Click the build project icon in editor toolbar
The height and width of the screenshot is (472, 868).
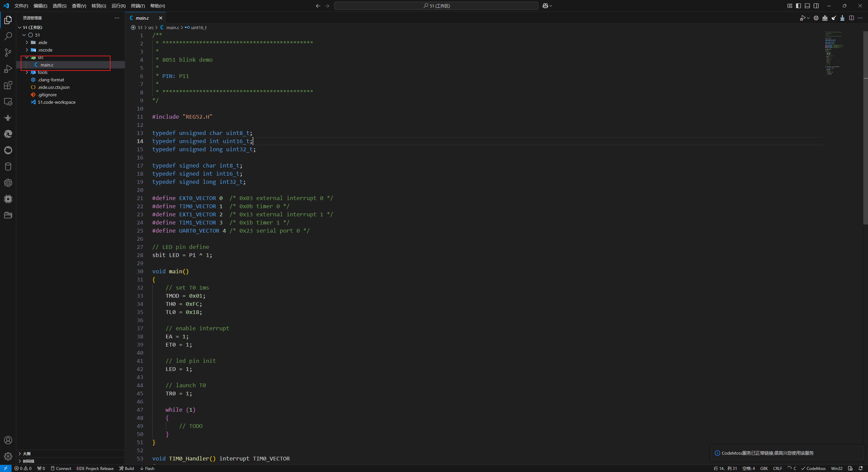point(825,18)
